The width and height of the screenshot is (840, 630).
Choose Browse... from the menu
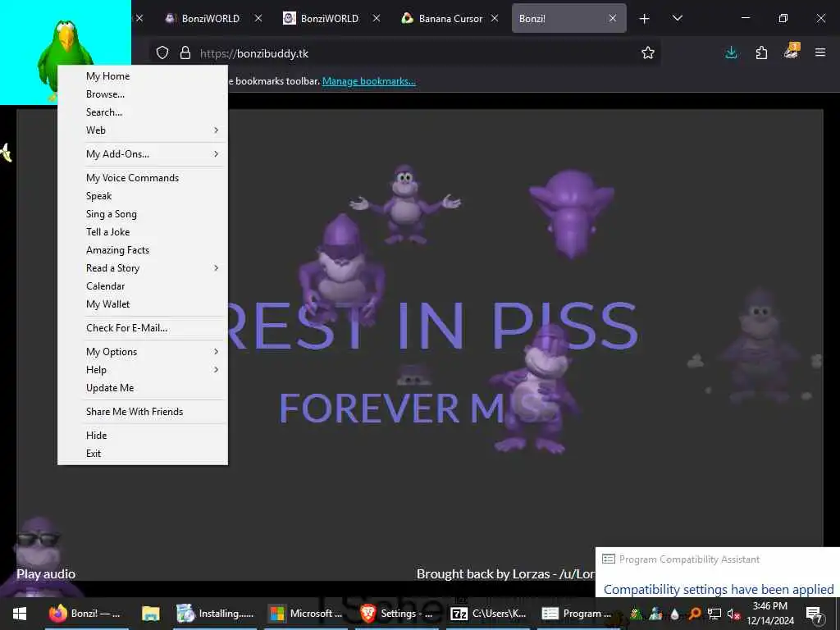pos(143,94)
